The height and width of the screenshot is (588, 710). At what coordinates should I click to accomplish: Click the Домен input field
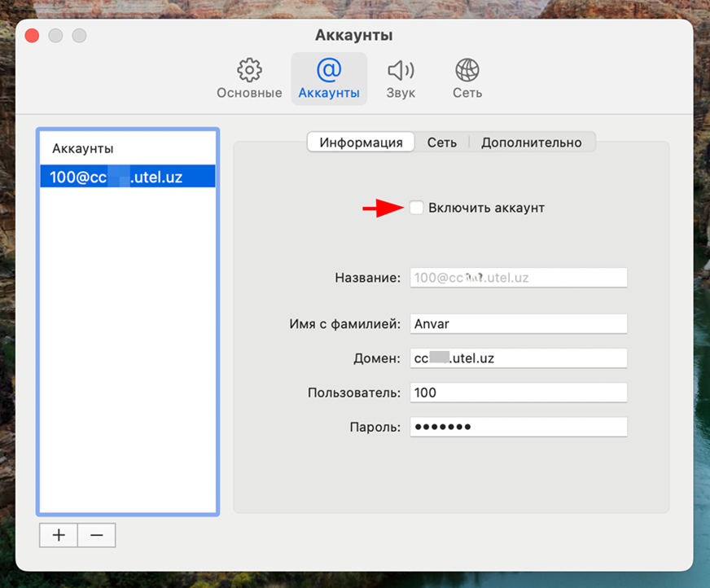[519, 358]
